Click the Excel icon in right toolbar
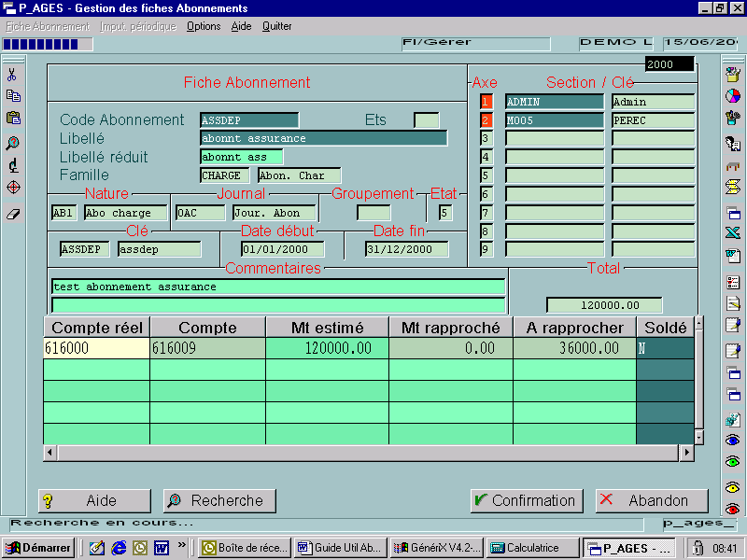Viewport: 747px width, 560px height. click(x=733, y=232)
